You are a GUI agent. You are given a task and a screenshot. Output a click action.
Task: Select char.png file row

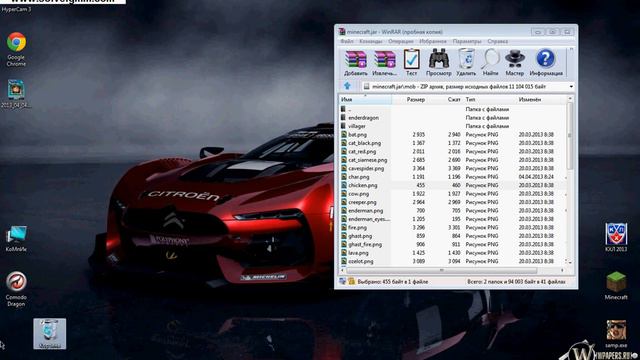[x=453, y=177]
